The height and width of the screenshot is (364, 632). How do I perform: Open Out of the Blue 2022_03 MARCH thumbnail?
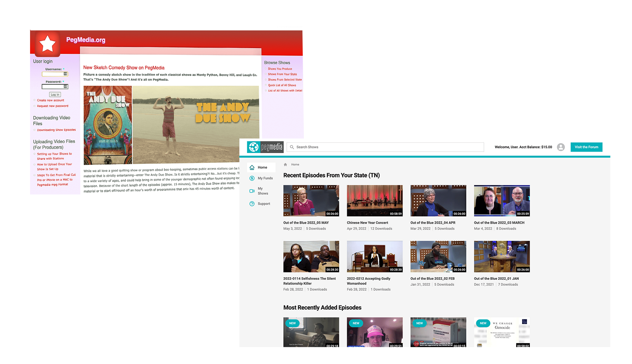click(x=502, y=201)
